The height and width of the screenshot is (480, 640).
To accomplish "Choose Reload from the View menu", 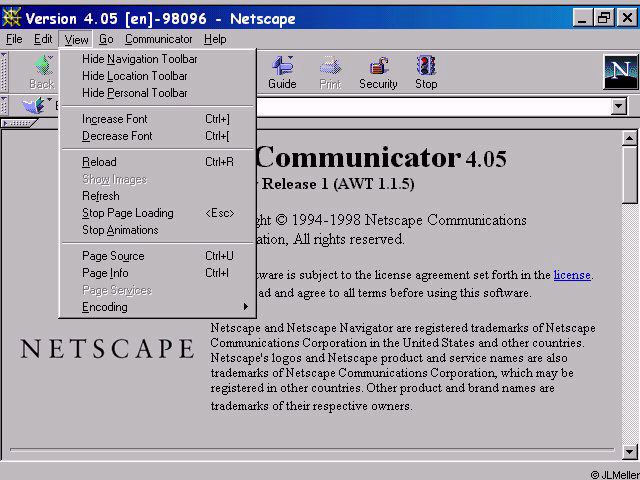I will (x=158, y=162).
